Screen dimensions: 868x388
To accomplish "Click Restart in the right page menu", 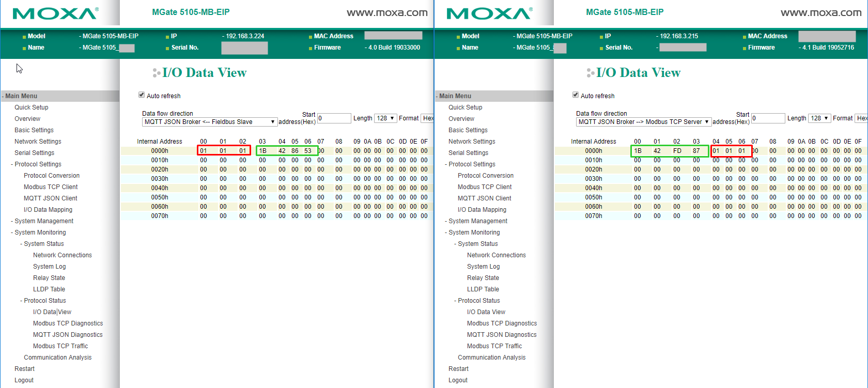I will point(458,369).
